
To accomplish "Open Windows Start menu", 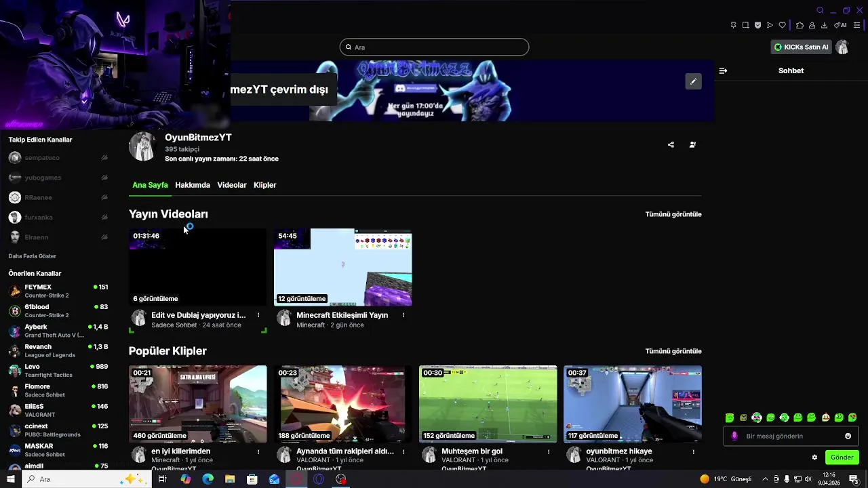I will (x=10, y=479).
